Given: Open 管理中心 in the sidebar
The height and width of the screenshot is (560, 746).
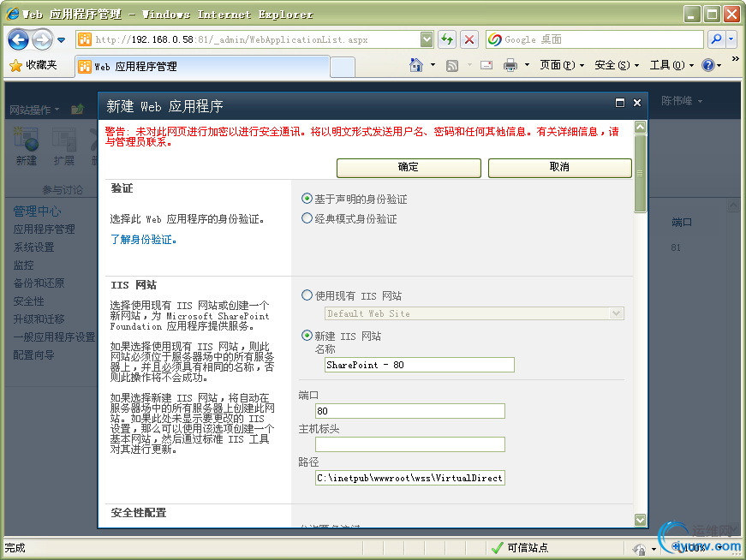Looking at the screenshot, I should 37,211.
